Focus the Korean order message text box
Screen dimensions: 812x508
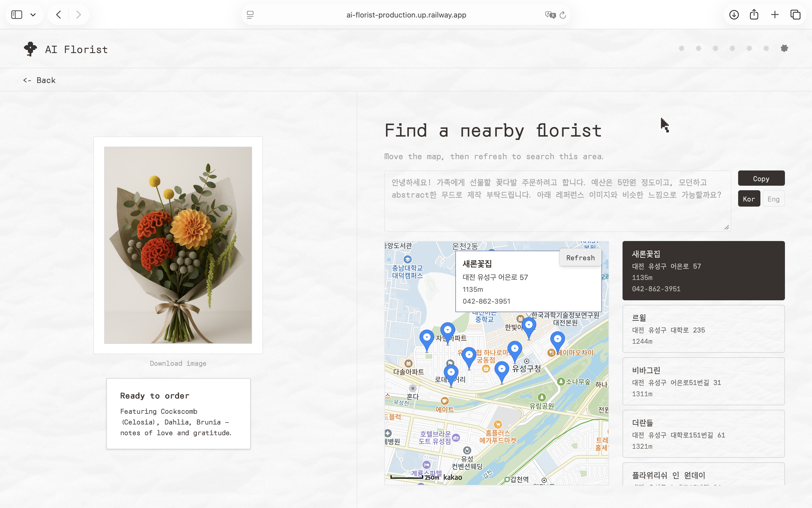557,201
